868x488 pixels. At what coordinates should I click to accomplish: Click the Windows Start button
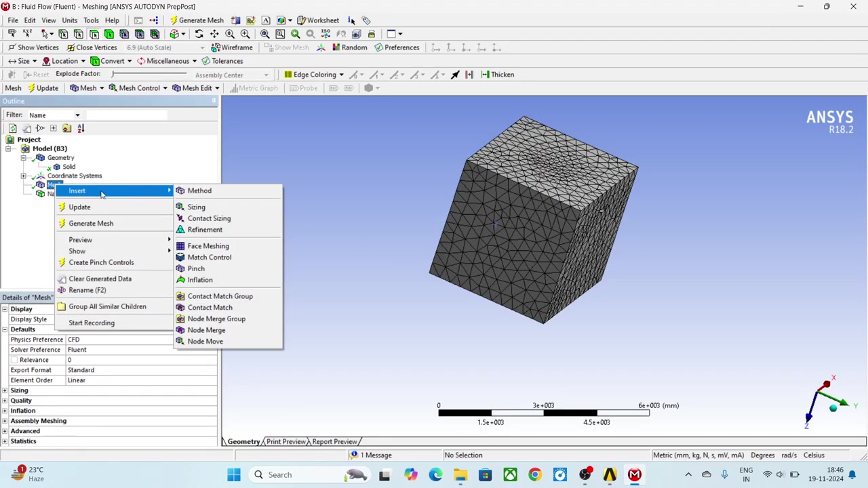[233, 474]
